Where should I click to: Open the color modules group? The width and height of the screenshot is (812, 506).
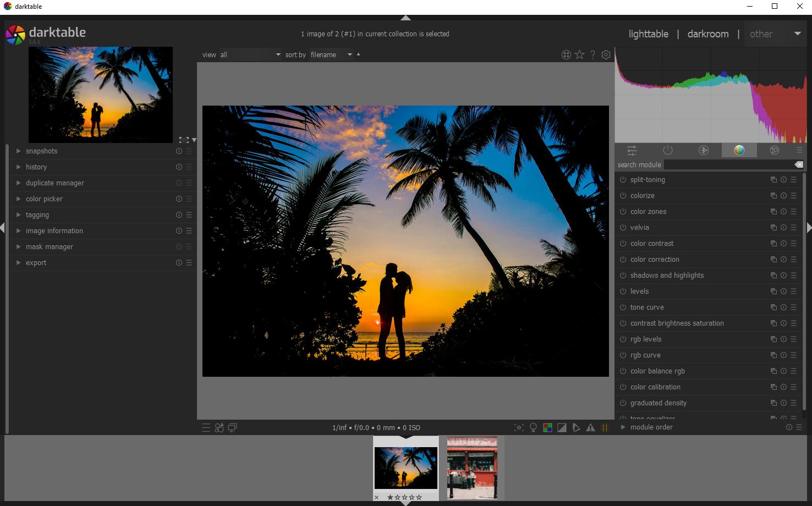pyautogui.click(x=739, y=150)
